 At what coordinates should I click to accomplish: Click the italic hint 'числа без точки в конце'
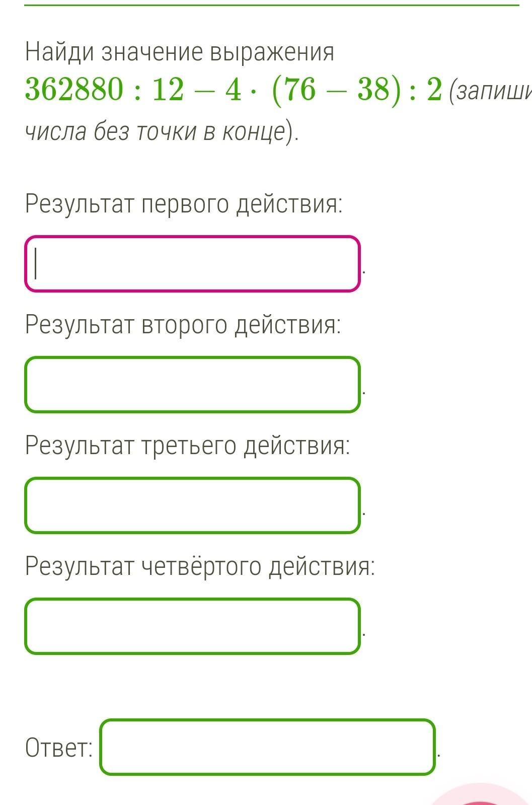click(x=156, y=132)
